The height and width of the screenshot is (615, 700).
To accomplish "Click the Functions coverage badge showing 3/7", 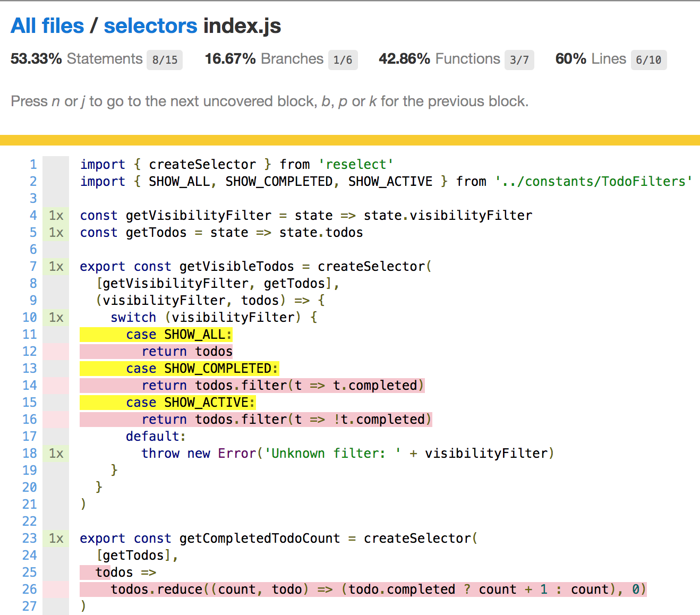I will coord(519,60).
